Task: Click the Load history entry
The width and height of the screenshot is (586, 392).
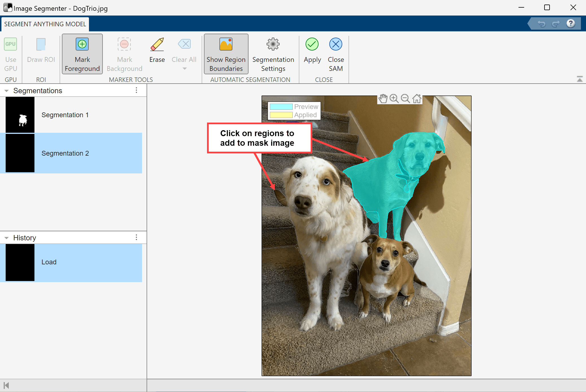Action: pos(49,262)
